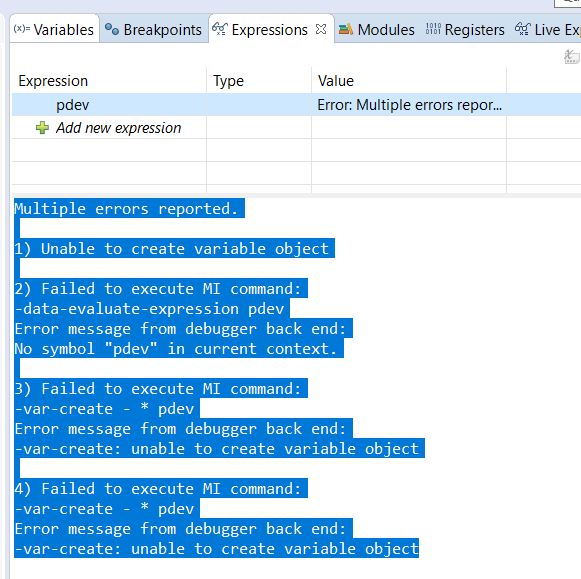
Task: Click the 'No symbol "pdev" in current context.' line
Action: 176,349
